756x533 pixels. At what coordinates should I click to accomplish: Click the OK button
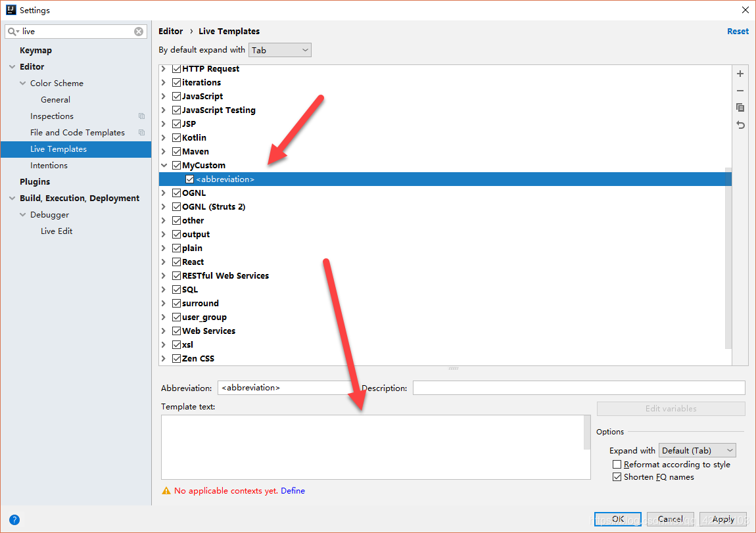pos(618,519)
